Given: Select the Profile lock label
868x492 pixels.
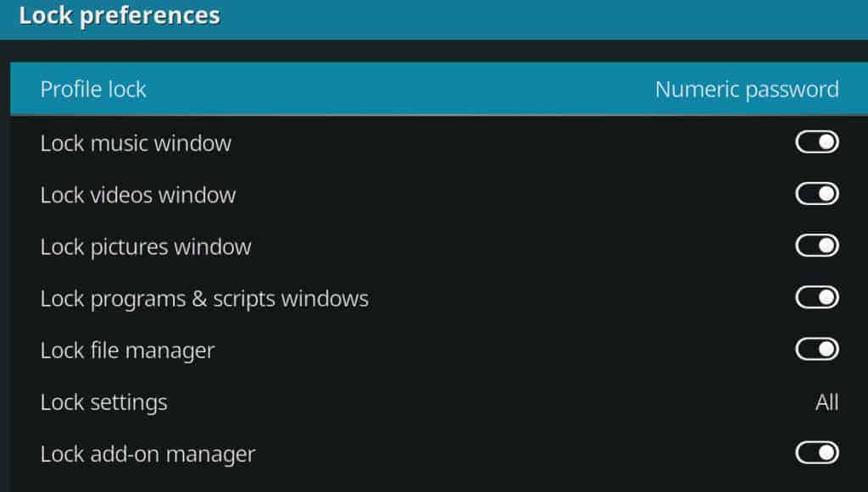Looking at the screenshot, I should click(x=93, y=89).
